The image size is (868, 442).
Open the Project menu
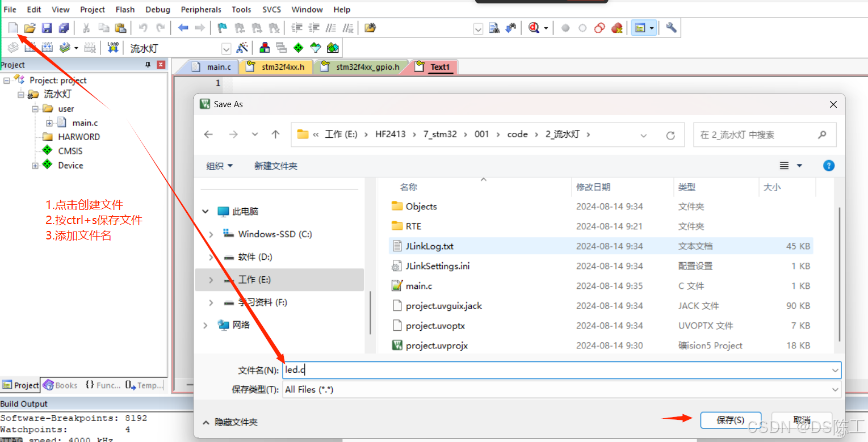(93, 9)
